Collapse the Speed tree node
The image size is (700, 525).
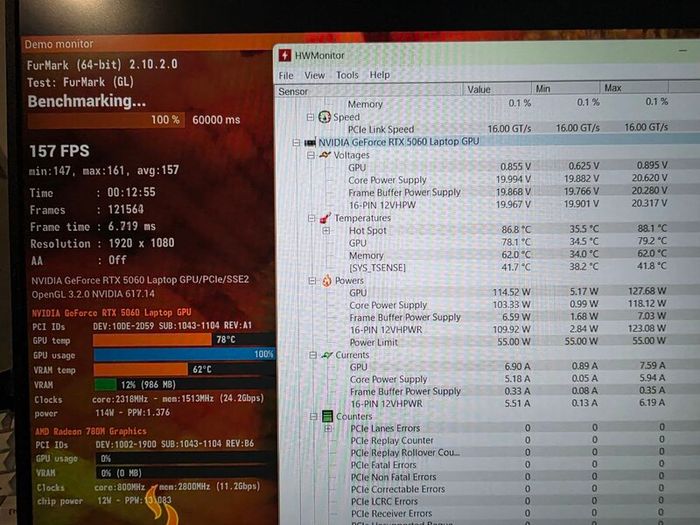coord(310,117)
